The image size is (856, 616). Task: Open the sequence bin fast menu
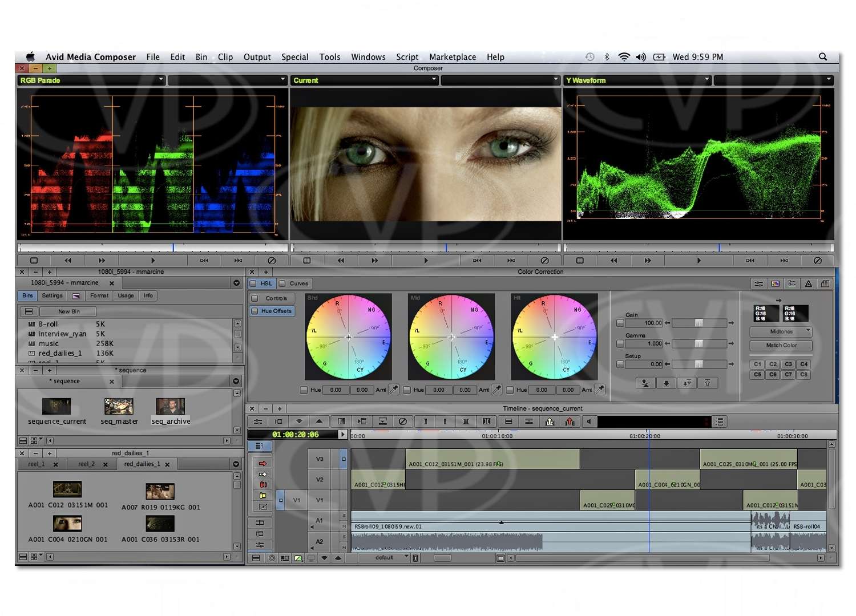tap(236, 381)
